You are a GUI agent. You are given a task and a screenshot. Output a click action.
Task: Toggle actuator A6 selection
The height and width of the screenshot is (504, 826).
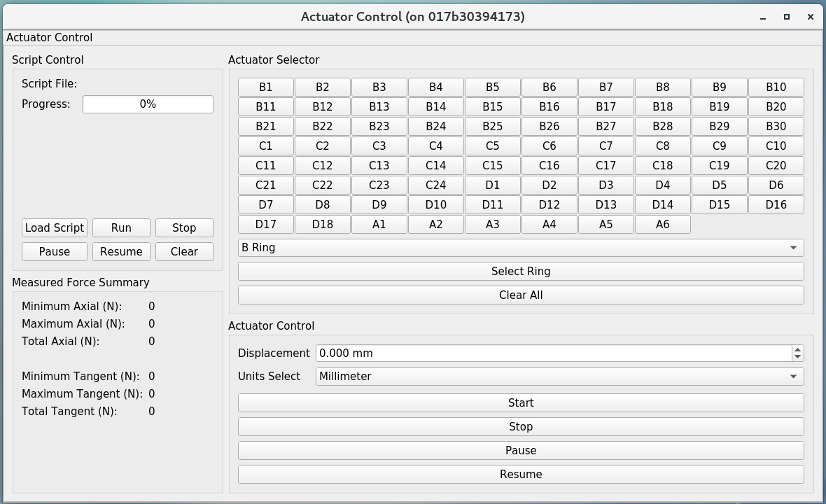point(662,225)
